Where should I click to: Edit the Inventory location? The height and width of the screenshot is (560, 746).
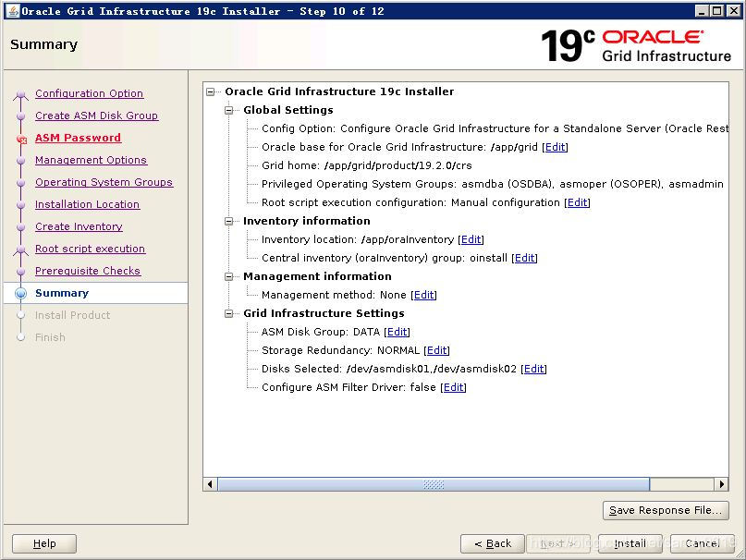[x=471, y=239]
